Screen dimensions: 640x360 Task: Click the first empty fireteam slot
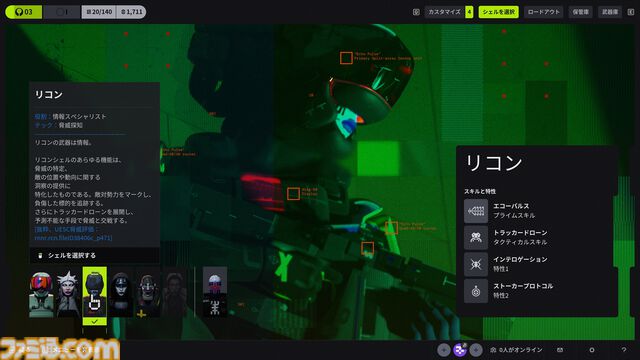444,350
